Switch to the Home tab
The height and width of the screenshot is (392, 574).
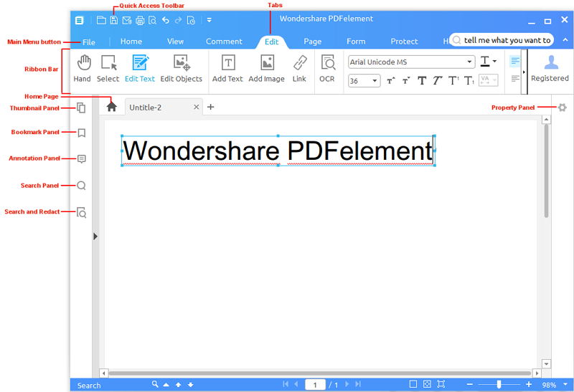(x=131, y=42)
